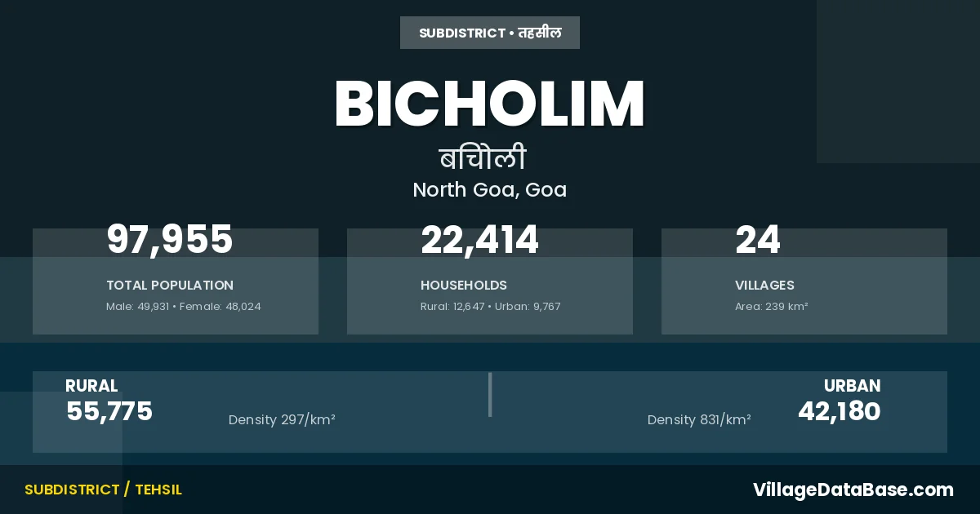Select the Hindi name बिचोली

pyautogui.click(x=482, y=158)
